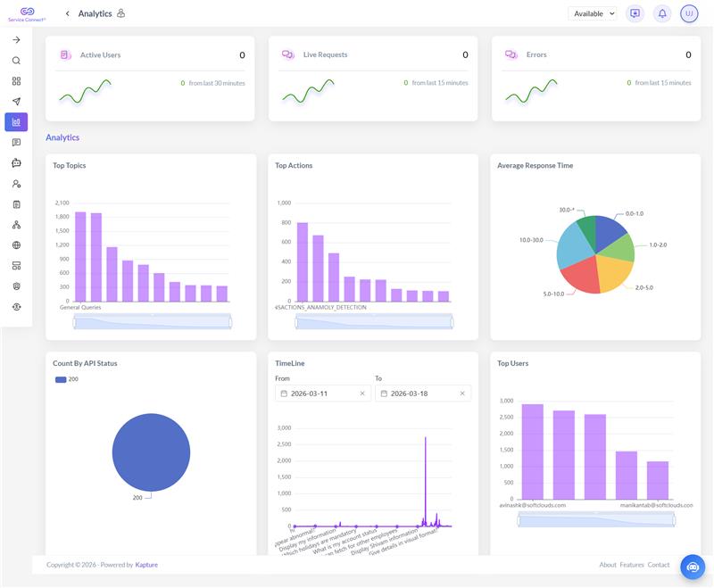The width and height of the screenshot is (714, 588).
Task: Select the active Analytics sidebar item
Action: pyautogui.click(x=16, y=122)
